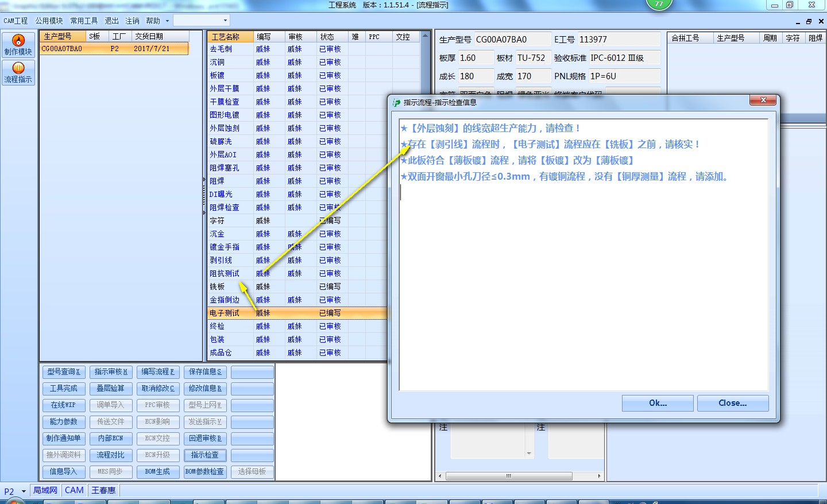Click the 注销 menu item
Viewport: 827px width, 504px height.
point(133,21)
